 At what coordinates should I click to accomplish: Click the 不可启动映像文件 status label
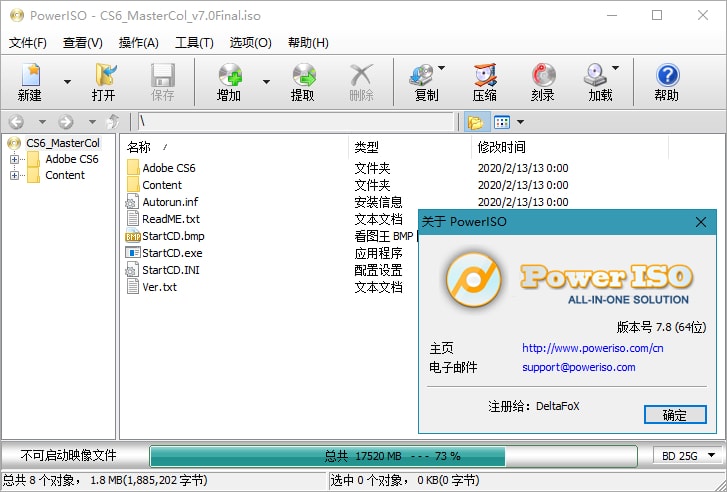[68, 455]
